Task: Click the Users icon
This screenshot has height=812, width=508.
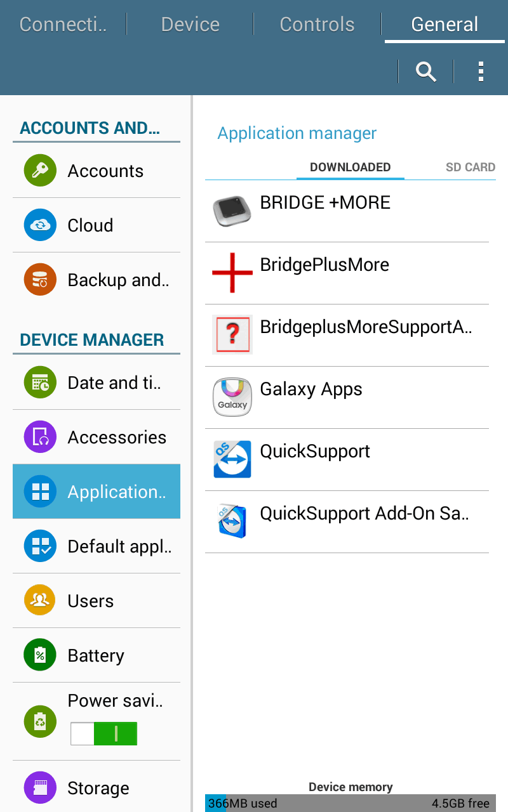Action: (39, 600)
